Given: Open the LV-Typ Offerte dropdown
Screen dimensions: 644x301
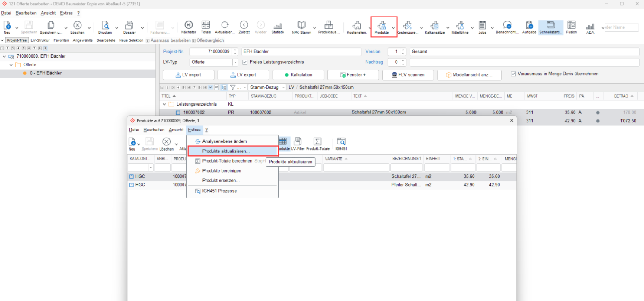Looking at the screenshot, I should click(235, 62).
